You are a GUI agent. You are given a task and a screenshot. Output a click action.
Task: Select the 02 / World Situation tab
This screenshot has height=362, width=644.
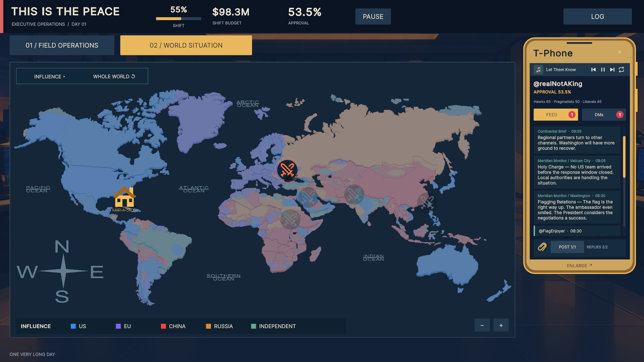(x=186, y=45)
